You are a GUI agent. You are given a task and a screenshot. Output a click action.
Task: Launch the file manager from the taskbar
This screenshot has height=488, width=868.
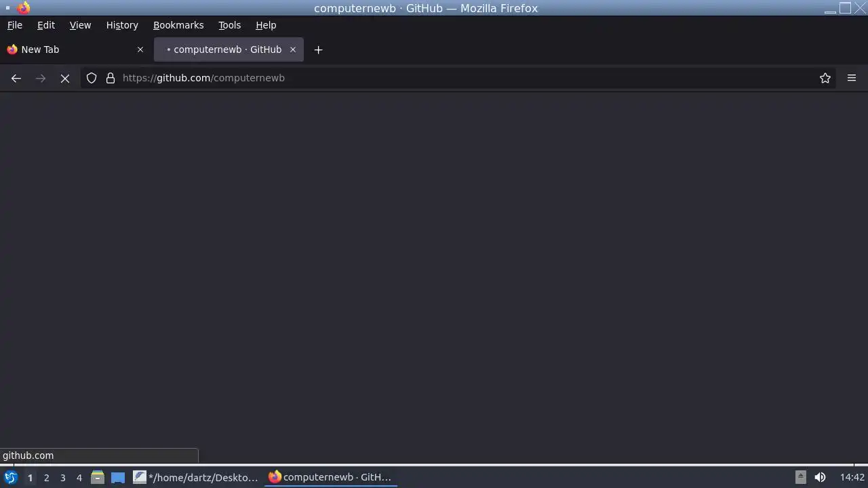click(x=98, y=477)
